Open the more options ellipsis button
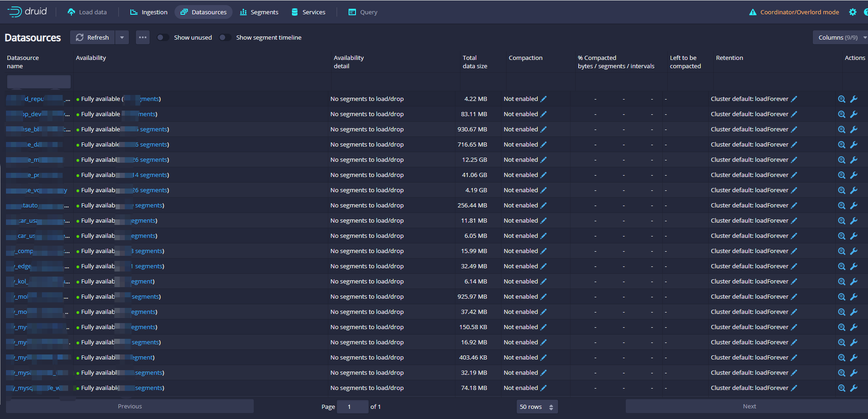The height and width of the screenshot is (419, 868). [143, 38]
